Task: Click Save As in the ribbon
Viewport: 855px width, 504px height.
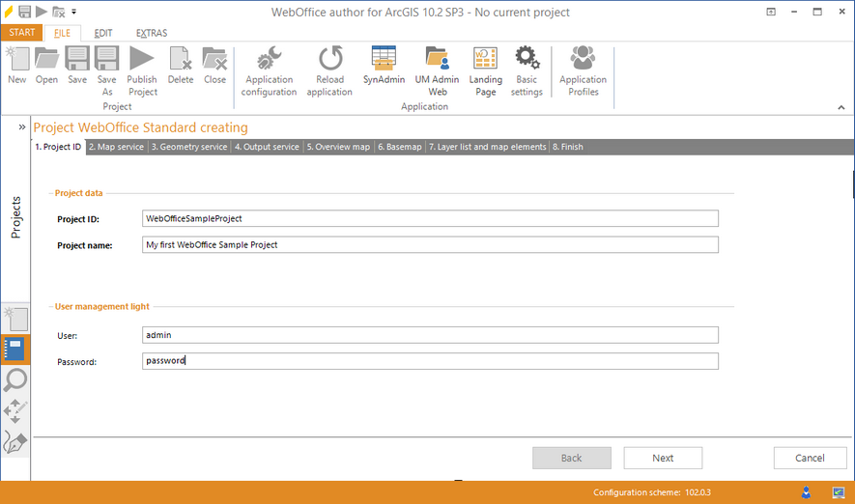Action: pos(107,71)
